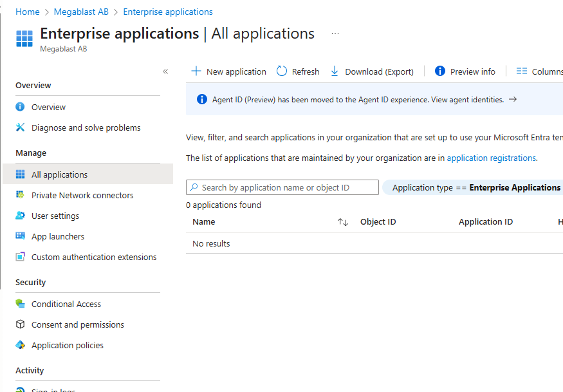Image resolution: width=563 pixels, height=392 pixels.
Task: Click the Diagnose and solve problems wrench icon
Action: coord(20,127)
